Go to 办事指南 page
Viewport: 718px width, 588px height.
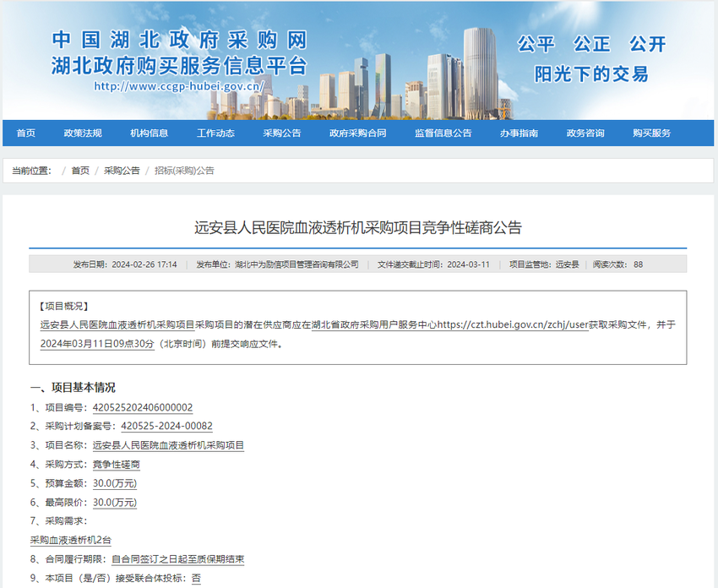click(519, 133)
